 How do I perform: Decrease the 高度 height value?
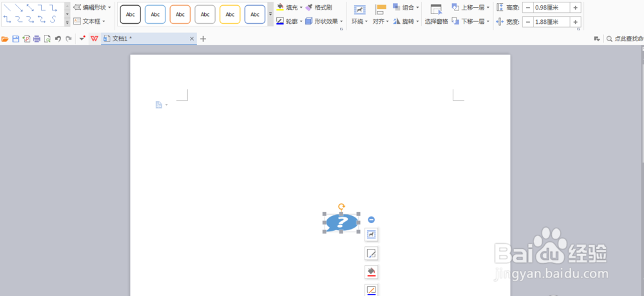click(x=528, y=7)
